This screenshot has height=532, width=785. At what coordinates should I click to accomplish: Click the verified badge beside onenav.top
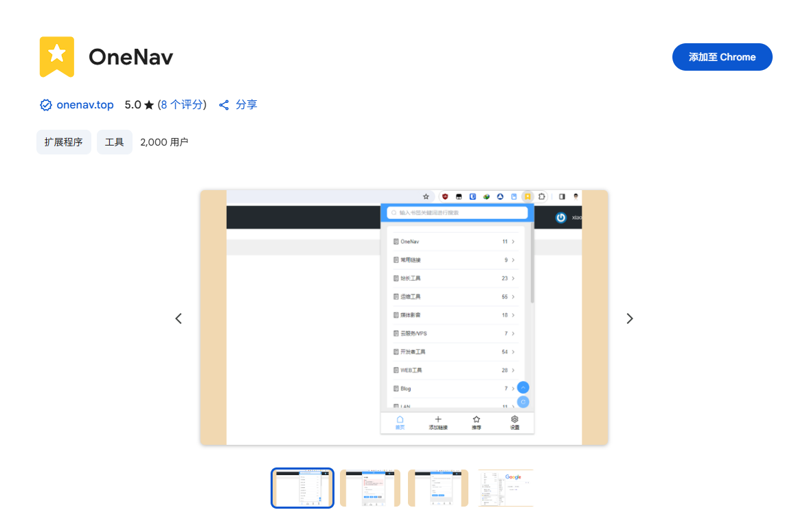(x=45, y=105)
